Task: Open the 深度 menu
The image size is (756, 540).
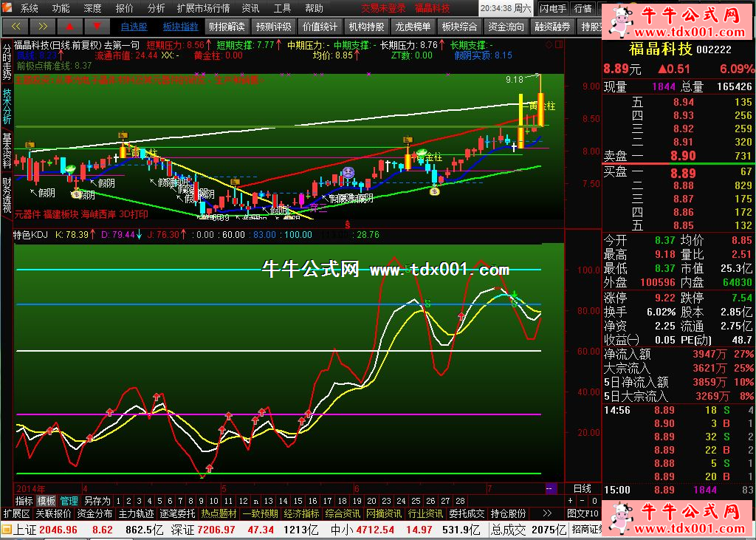Action: pyautogui.click(x=92, y=8)
